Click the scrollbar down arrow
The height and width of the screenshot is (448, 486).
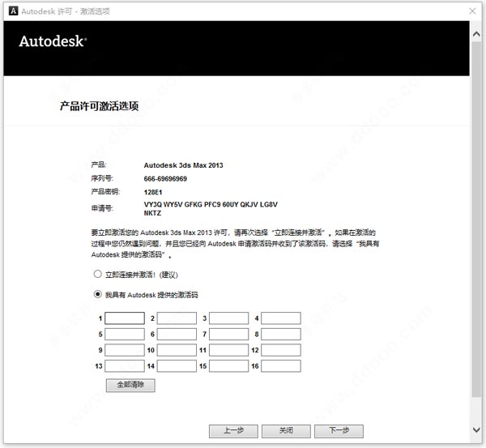pyautogui.click(x=476, y=429)
